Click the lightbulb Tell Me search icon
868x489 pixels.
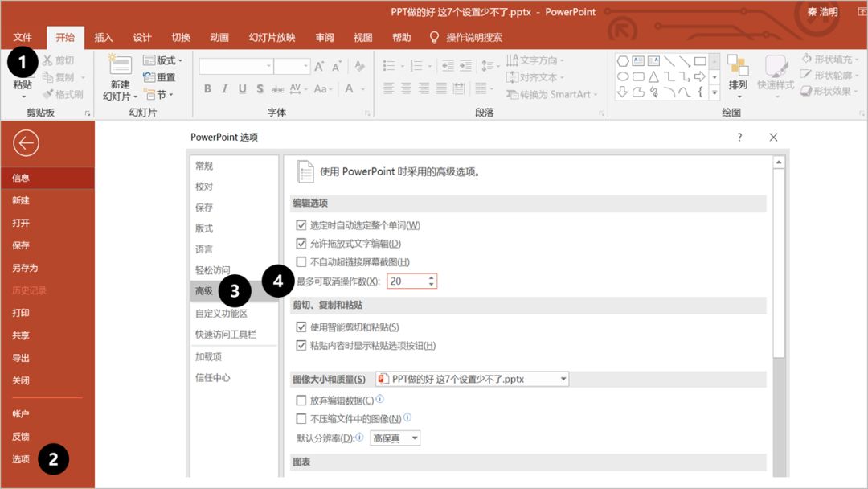coord(435,37)
